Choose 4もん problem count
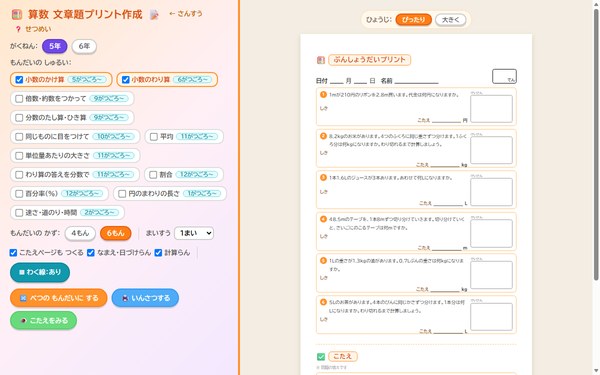Viewport: 600px width, 375px height. coord(80,233)
